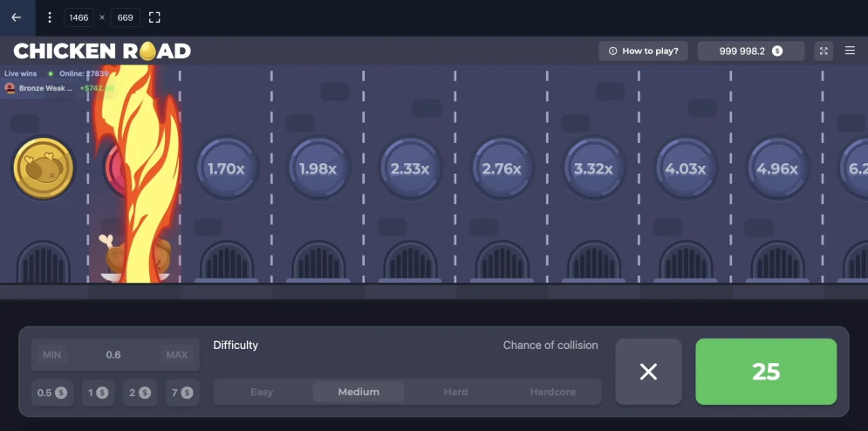Click the X cancel button
The width and height of the screenshot is (868, 431).
point(648,372)
